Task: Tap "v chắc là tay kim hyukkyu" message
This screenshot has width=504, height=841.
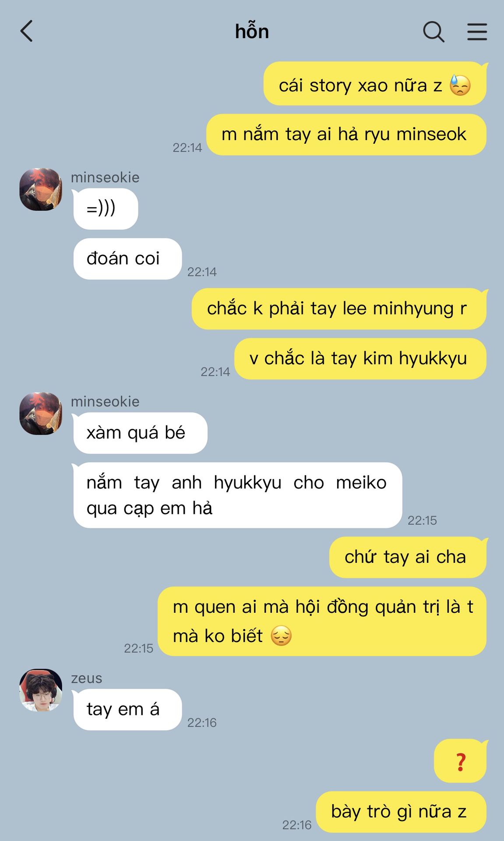Action: click(360, 359)
